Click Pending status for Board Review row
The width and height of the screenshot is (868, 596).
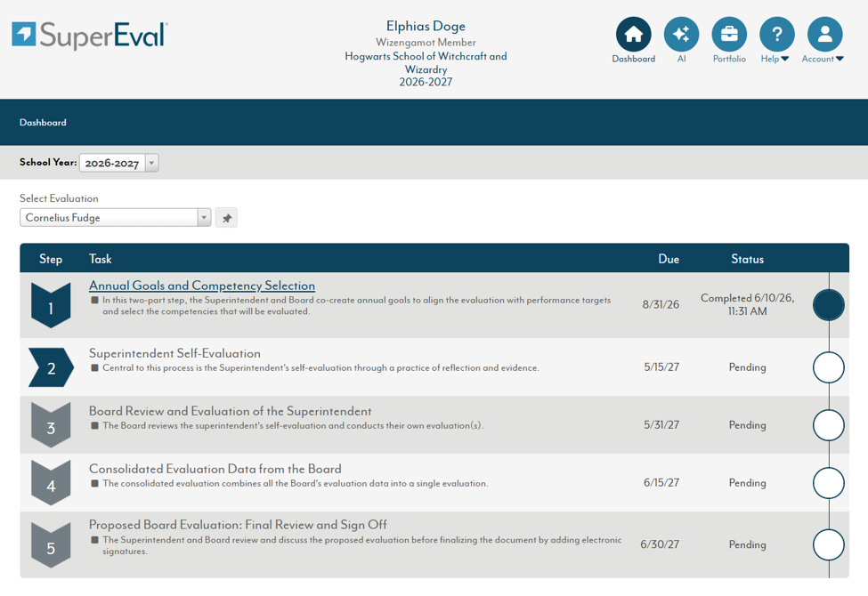[747, 425]
